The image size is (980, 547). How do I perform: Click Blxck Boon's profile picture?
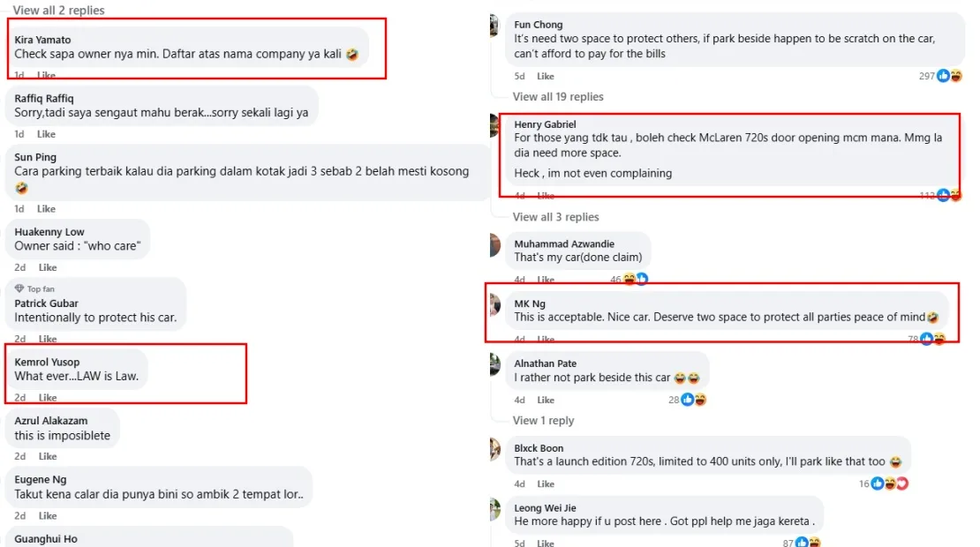point(495,450)
